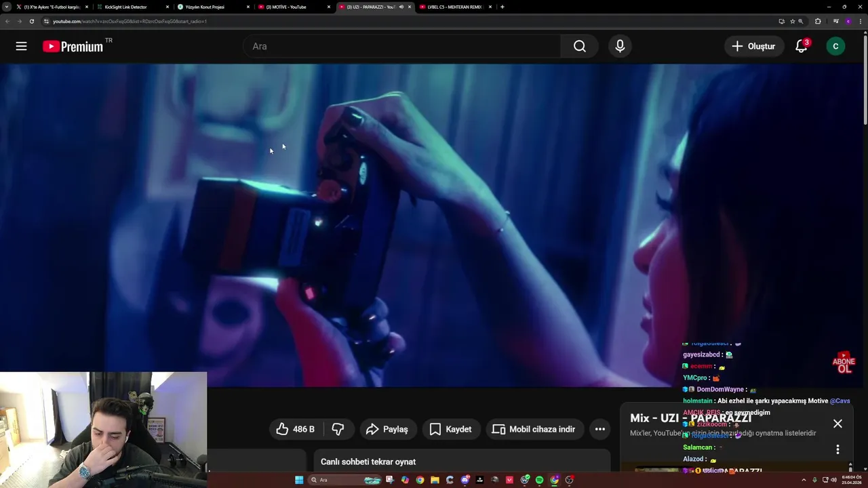This screenshot has width=868, height=488.
Task: Share the video via Paylaş
Action: pyautogui.click(x=387, y=429)
